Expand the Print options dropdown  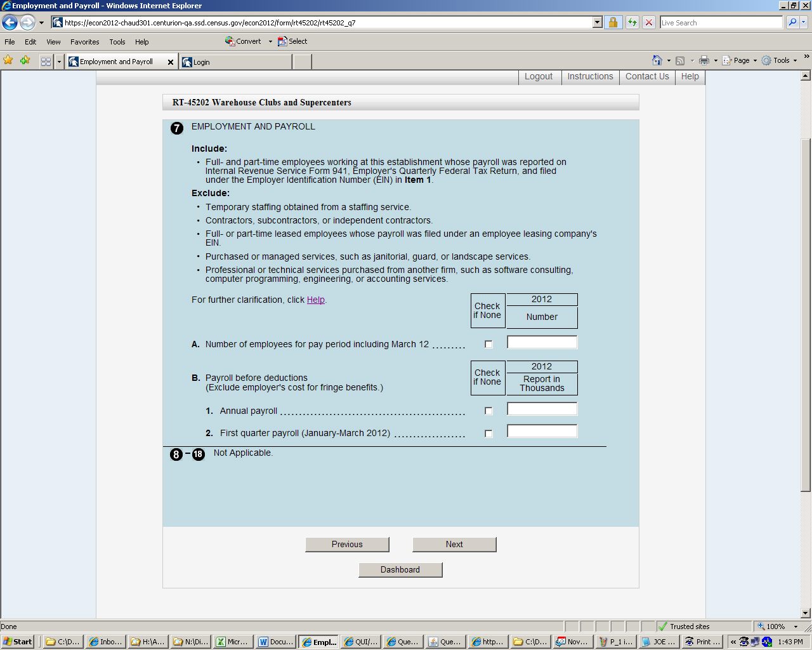(716, 60)
